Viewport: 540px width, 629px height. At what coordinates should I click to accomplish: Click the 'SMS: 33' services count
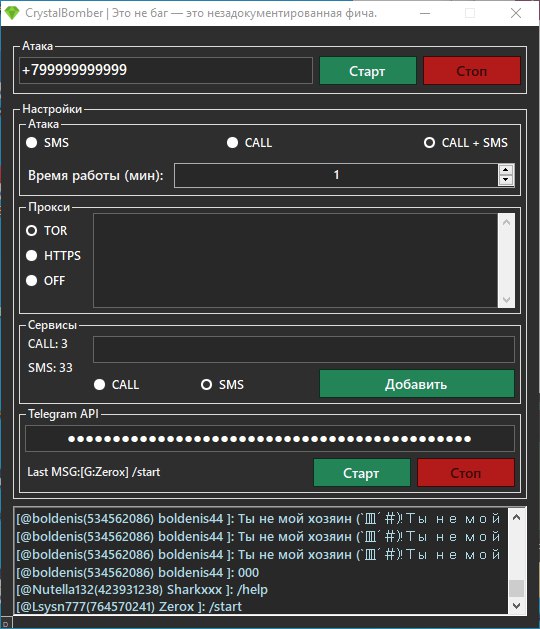(x=50, y=368)
